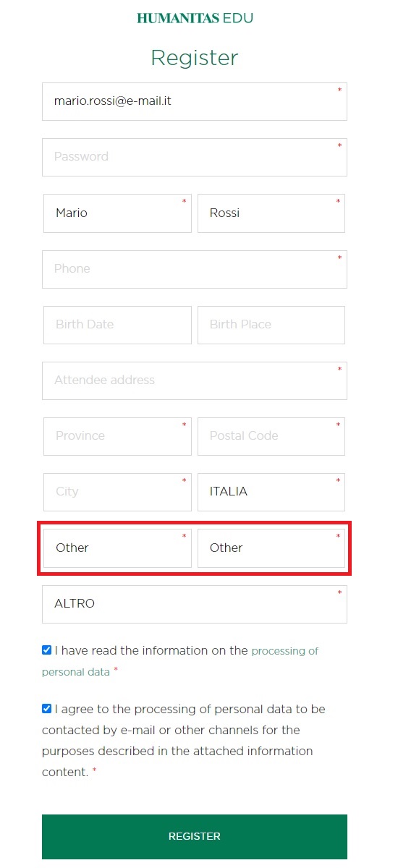Select the City input field
398x868 pixels.
coord(117,492)
